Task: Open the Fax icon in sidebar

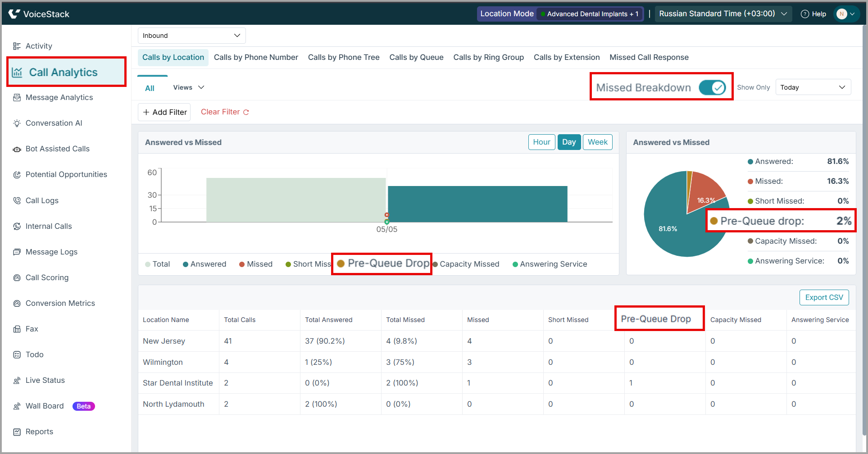Action: tap(17, 329)
